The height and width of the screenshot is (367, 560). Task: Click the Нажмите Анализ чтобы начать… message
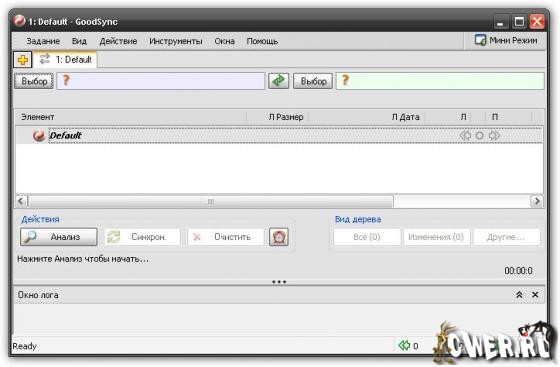click(82, 259)
